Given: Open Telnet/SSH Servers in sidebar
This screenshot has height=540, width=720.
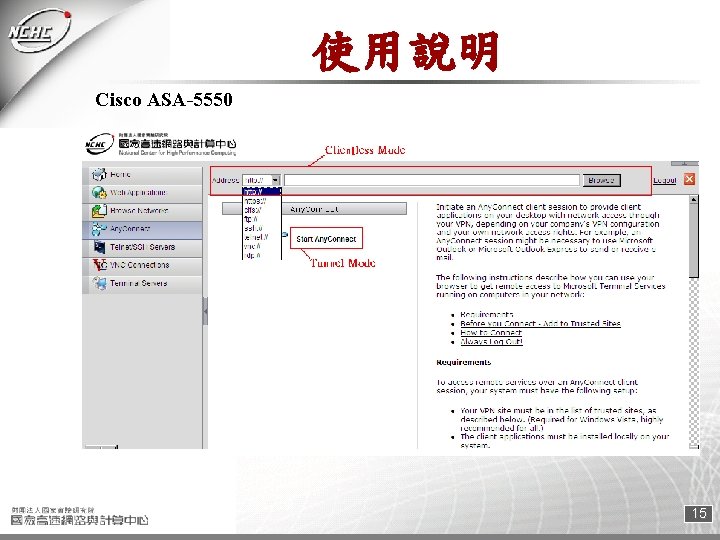Looking at the screenshot, I should [142, 247].
